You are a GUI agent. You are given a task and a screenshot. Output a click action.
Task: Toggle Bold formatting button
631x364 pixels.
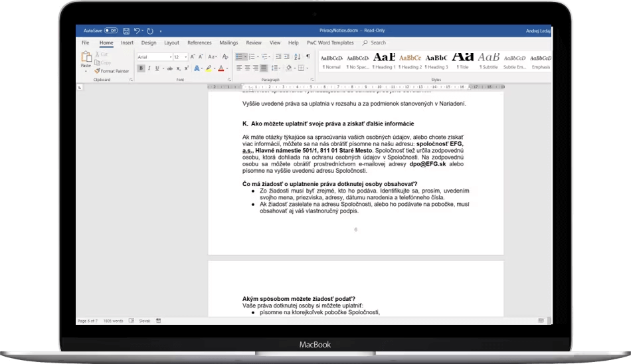pos(141,68)
